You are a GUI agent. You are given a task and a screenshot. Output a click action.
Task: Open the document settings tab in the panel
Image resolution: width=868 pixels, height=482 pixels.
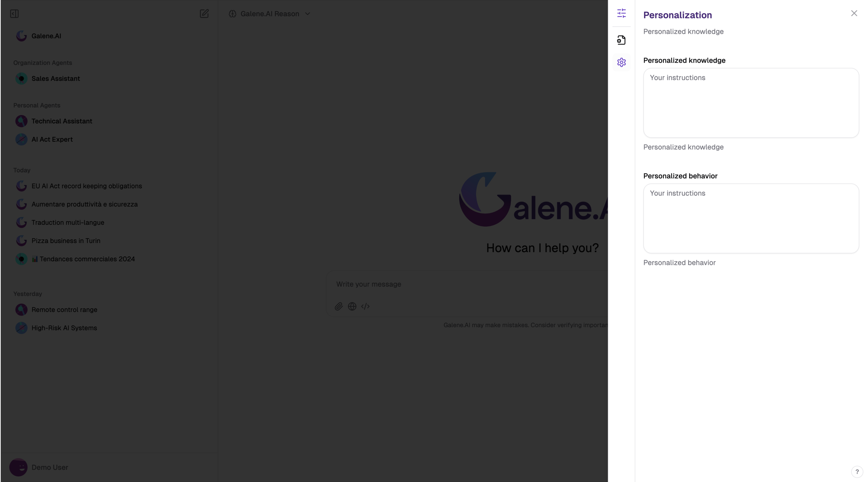tap(621, 40)
